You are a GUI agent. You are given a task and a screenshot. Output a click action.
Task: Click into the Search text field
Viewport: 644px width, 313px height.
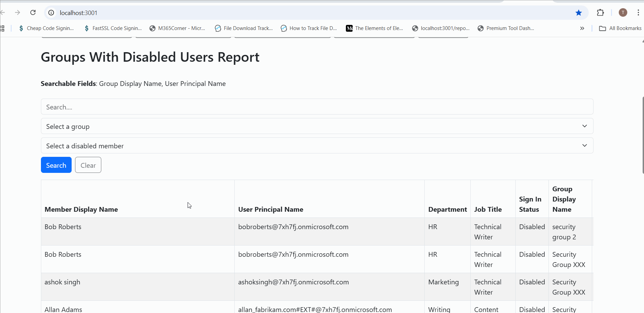pyautogui.click(x=317, y=107)
